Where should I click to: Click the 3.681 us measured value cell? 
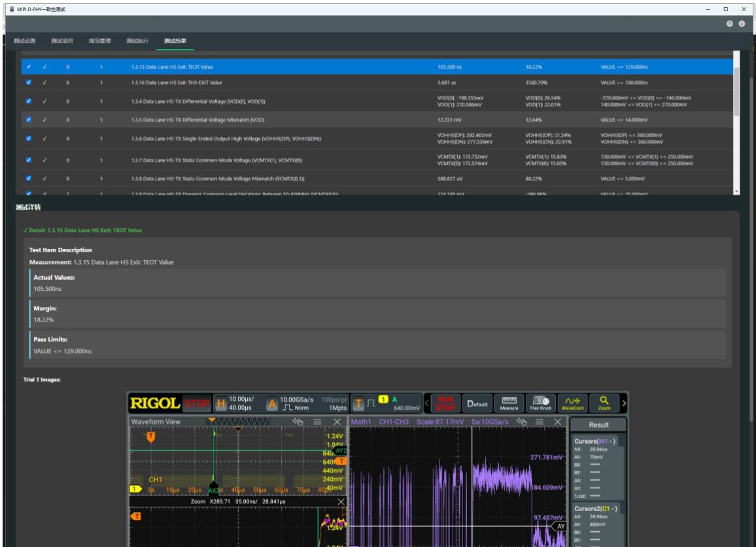(447, 82)
